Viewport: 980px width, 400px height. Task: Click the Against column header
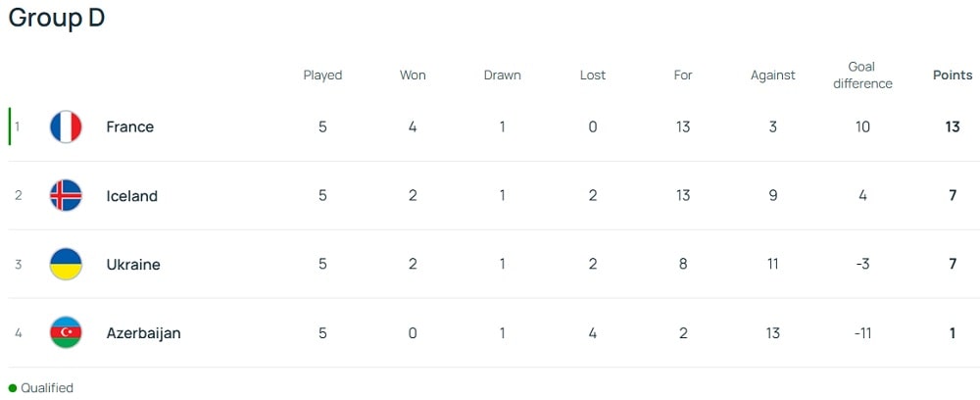[x=773, y=75]
